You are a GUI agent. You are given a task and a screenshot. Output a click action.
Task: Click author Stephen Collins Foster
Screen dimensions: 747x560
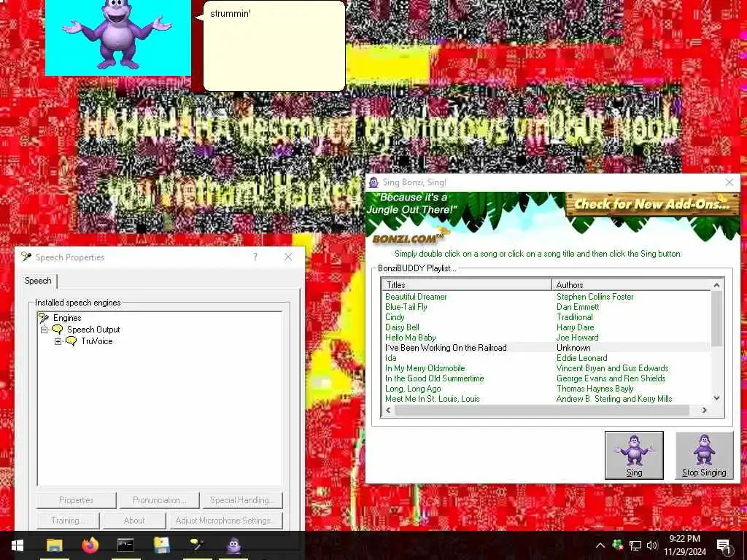click(x=595, y=297)
